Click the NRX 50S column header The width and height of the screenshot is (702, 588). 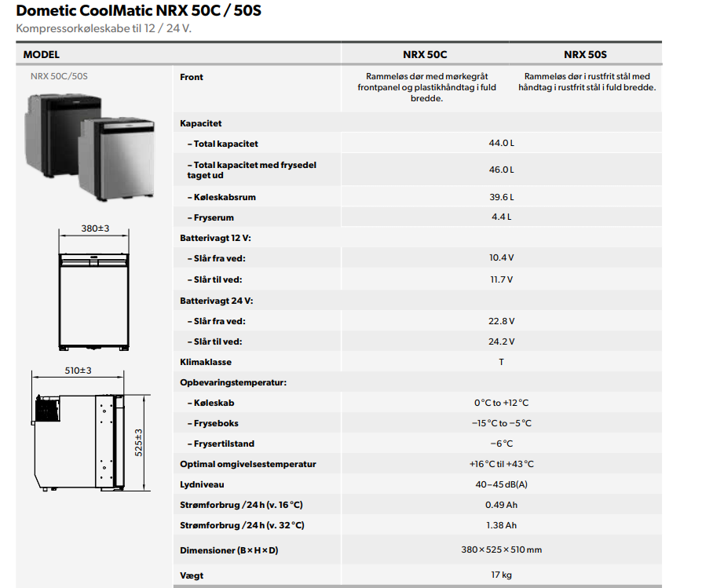[x=585, y=55]
